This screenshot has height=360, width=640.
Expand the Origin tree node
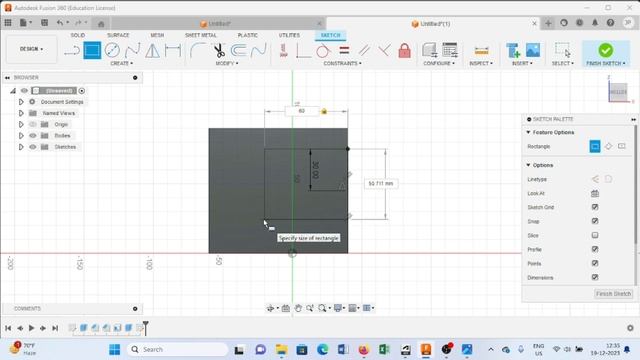pyautogui.click(x=21, y=124)
